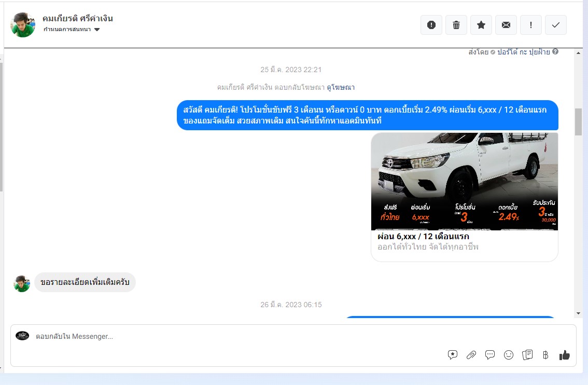Image resolution: width=588 pixels, height=385 pixels.
Task: Open the three-dot speech bubble icon
Action: pos(490,354)
